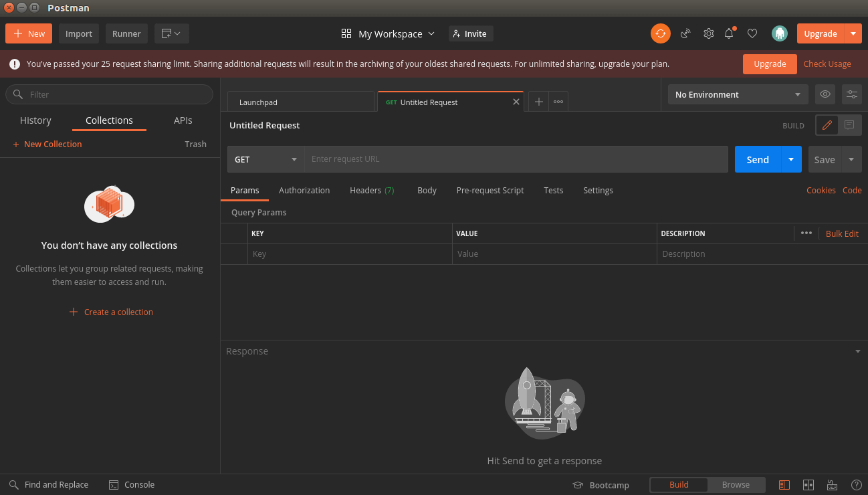The width and height of the screenshot is (868, 495).
Task: Open settings gear in header
Action: 709,33
